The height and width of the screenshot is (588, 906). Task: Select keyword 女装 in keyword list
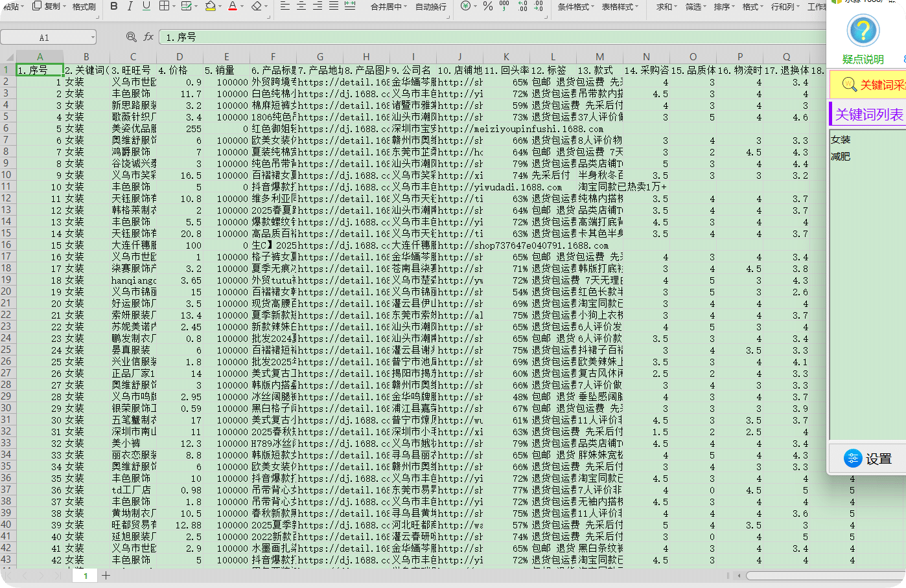point(841,140)
